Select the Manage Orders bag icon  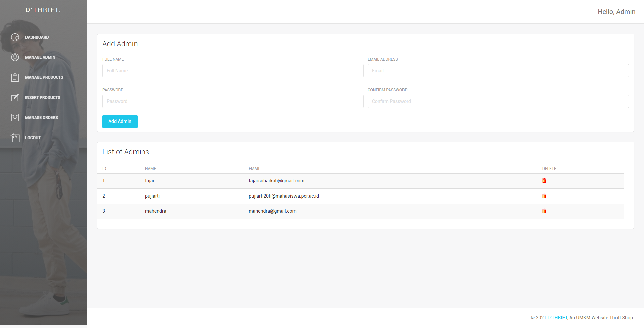tap(15, 117)
